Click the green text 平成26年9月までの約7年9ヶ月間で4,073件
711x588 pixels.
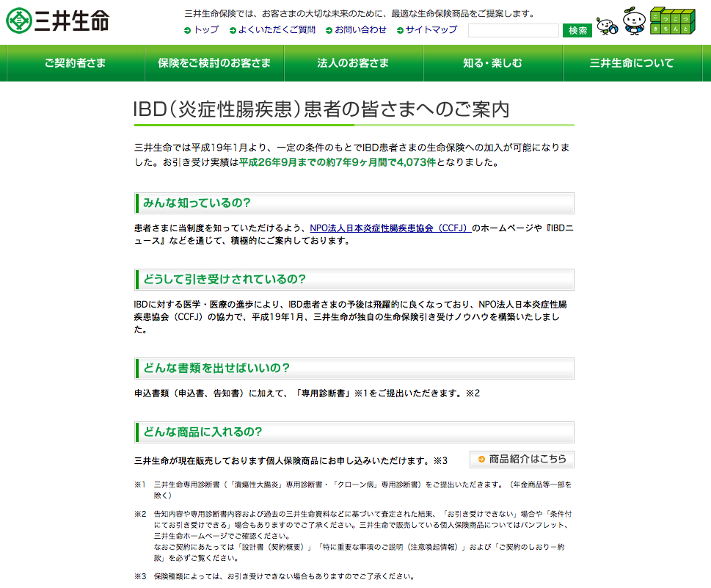click(338, 162)
